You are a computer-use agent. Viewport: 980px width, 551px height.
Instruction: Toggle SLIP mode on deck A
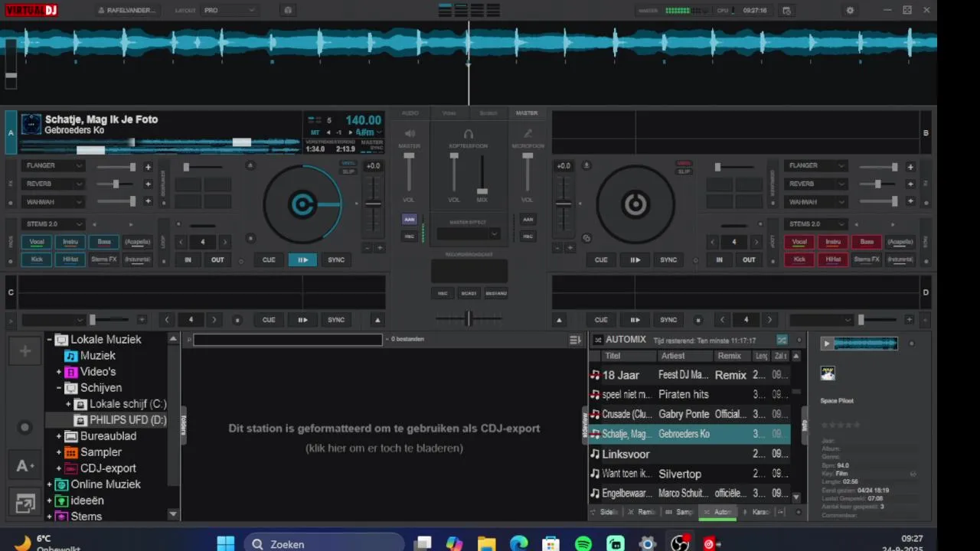point(348,171)
